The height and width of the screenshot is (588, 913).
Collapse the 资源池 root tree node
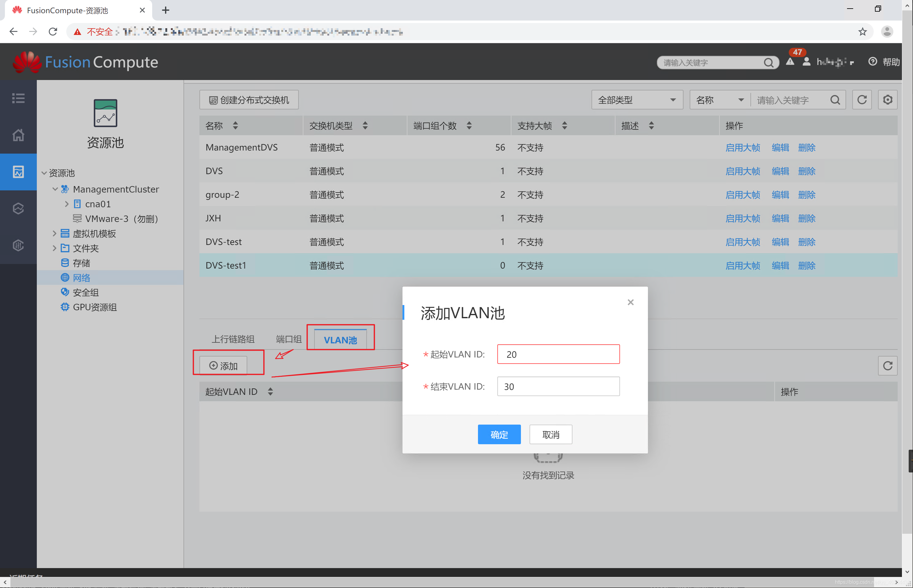[44, 173]
